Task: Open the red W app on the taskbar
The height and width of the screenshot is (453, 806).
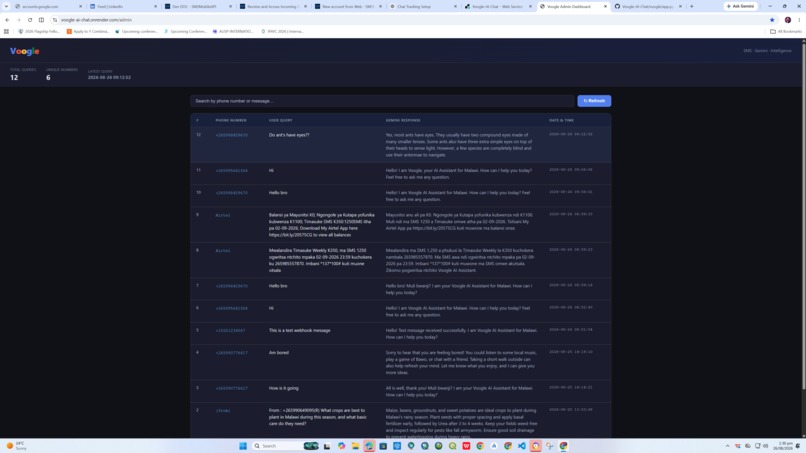Action: [466, 446]
